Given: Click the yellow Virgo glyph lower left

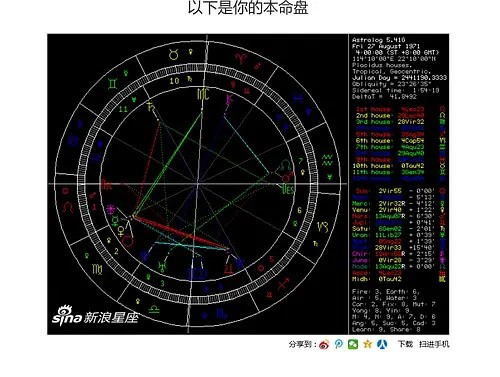Looking at the screenshot, I should [x=97, y=269].
